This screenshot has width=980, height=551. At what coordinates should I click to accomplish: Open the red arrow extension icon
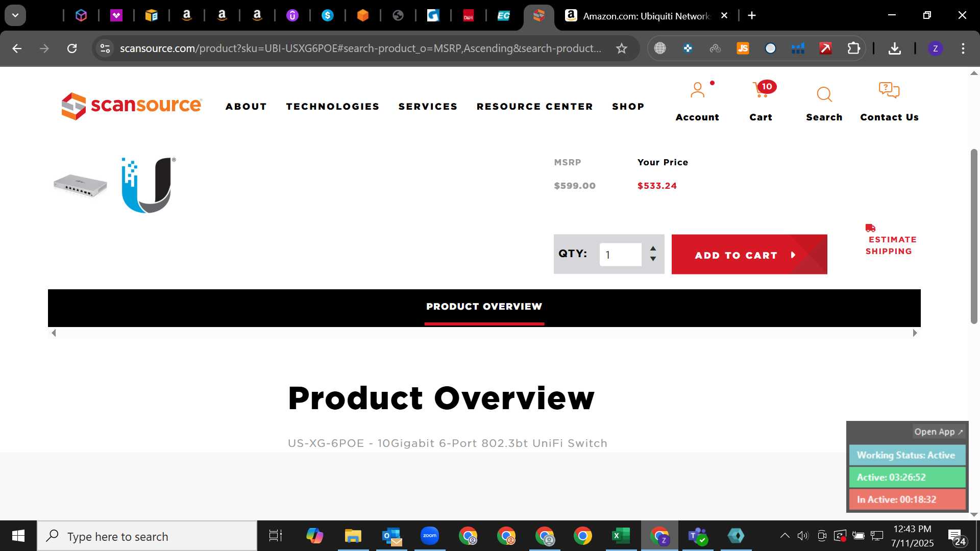point(825,48)
